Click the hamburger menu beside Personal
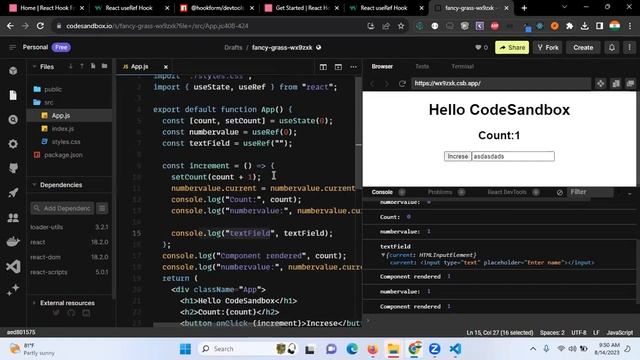Screen dimensions: 640x360 pyautogui.click(x=12, y=47)
